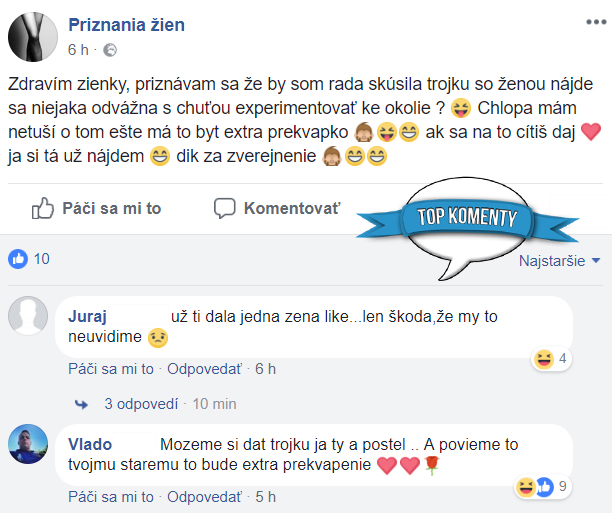Open Vlado's profile name link
The height and width of the screenshot is (513, 612).
[x=90, y=444]
